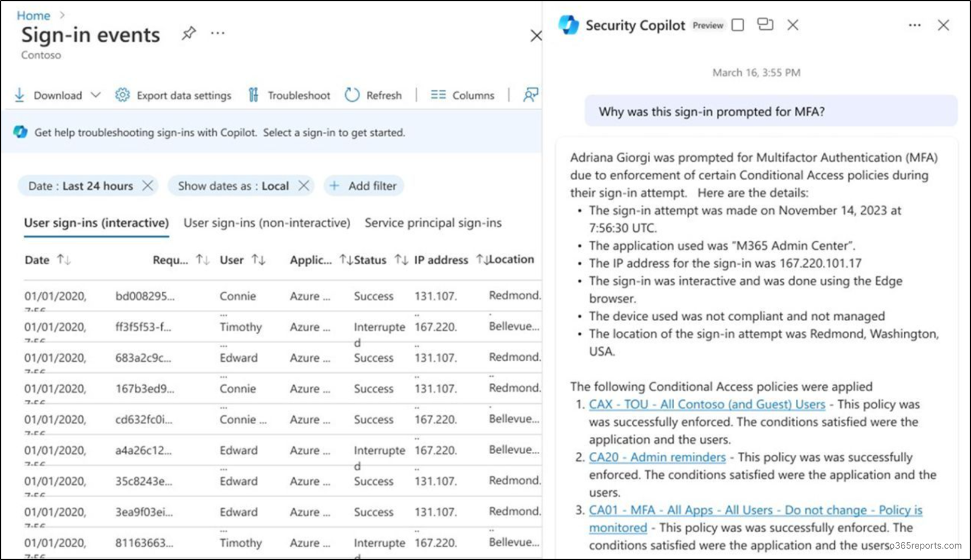Image resolution: width=971 pixels, height=560 pixels.
Task: Click request ID a4a26c12 in the table
Action: (144, 451)
